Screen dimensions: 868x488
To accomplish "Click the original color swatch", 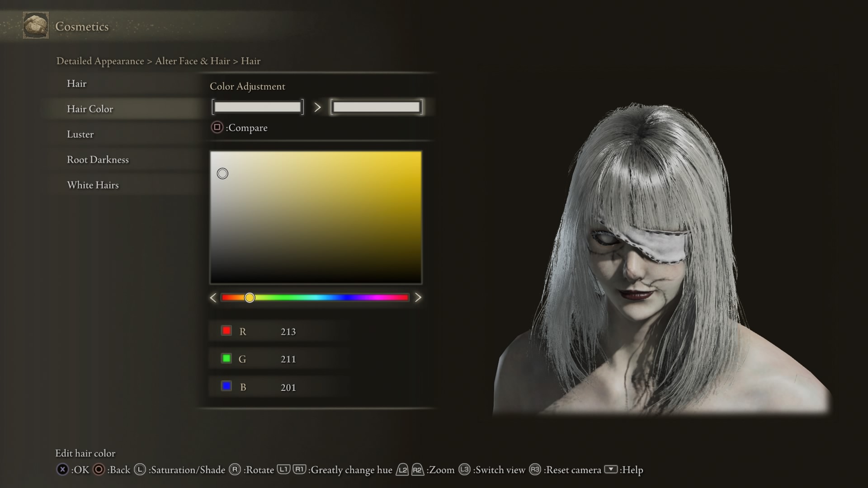I will (x=257, y=107).
